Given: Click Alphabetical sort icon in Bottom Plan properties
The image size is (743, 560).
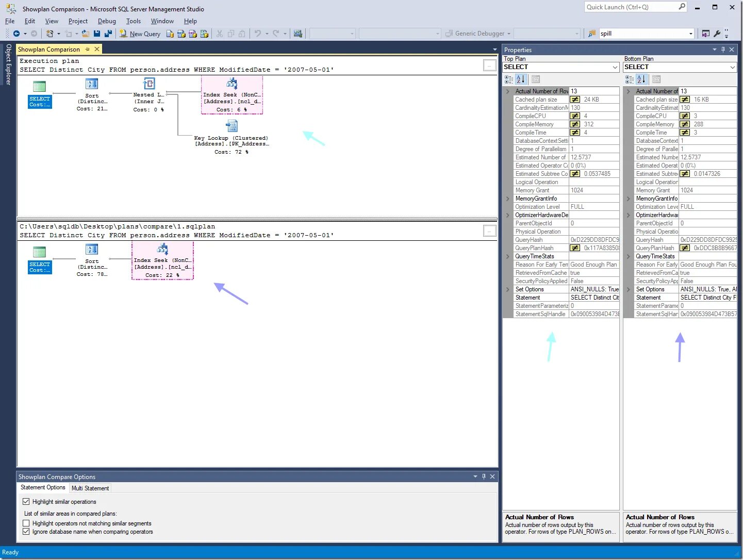Looking at the screenshot, I should point(641,79).
